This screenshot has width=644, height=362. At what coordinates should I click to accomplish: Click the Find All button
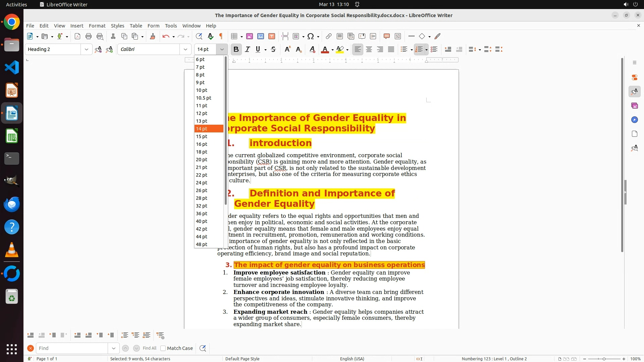pos(149,348)
